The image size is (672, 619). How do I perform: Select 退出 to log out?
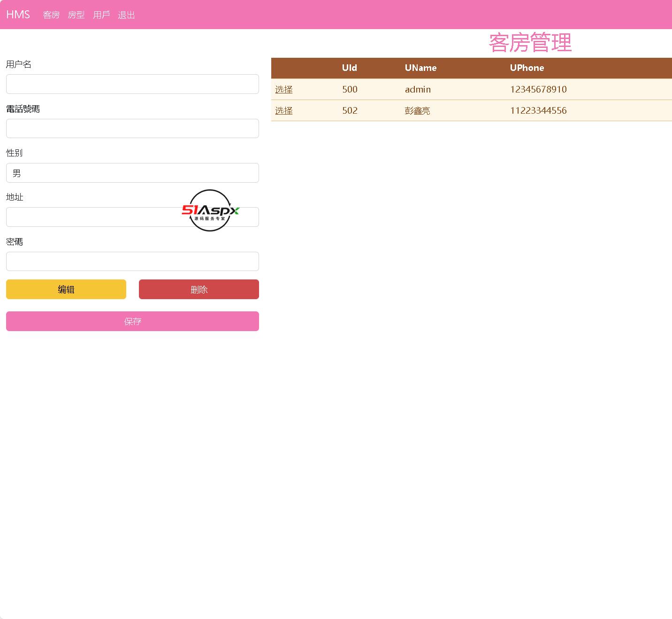pos(126,15)
